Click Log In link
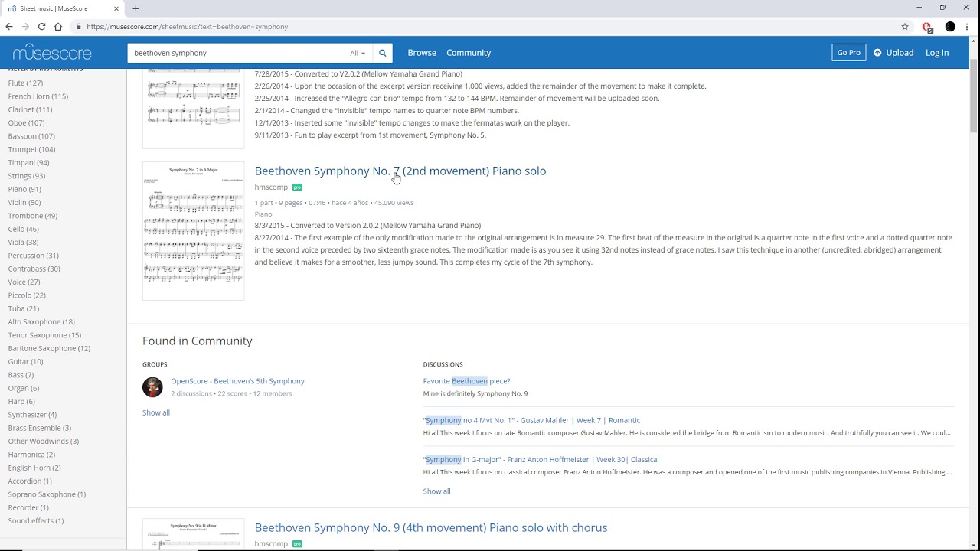The width and height of the screenshot is (980, 551). click(937, 53)
